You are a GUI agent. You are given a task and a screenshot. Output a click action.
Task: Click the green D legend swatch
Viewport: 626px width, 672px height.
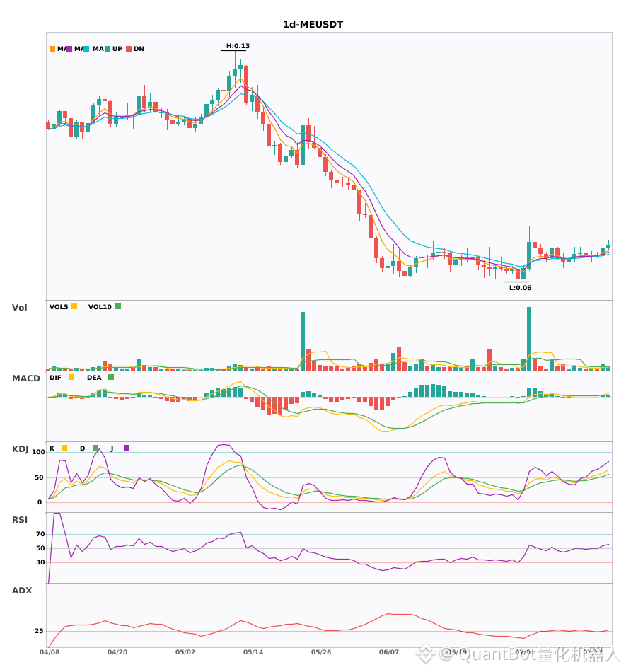coord(95,448)
